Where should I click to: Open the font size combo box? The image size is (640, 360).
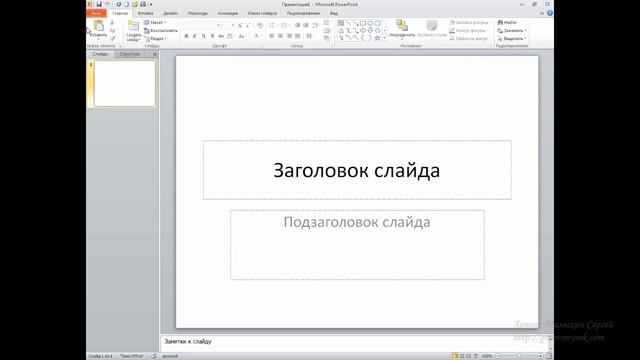point(229,25)
